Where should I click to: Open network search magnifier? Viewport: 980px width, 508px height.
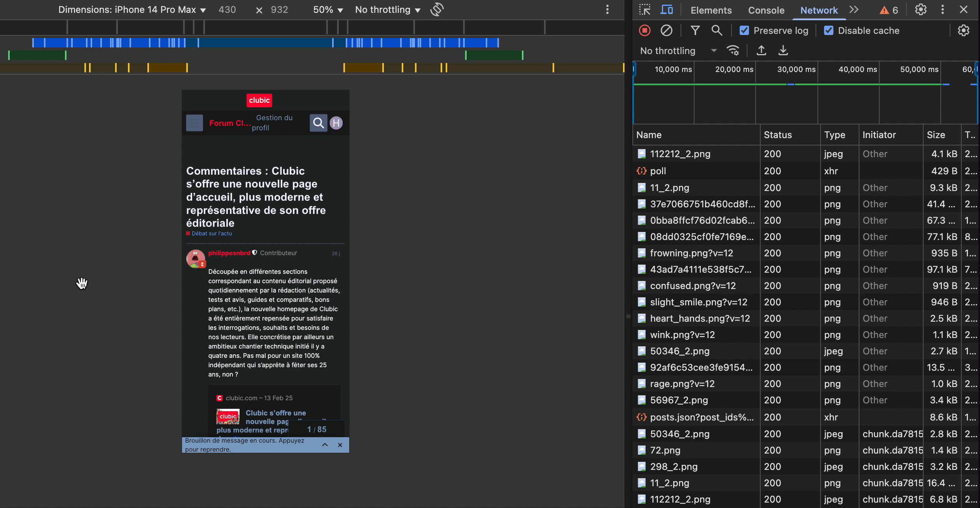716,30
